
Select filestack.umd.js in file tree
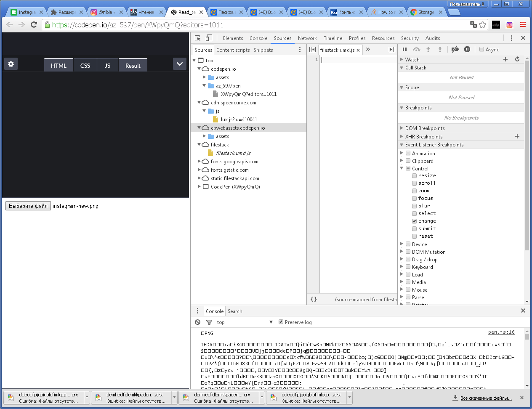click(233, 153)
